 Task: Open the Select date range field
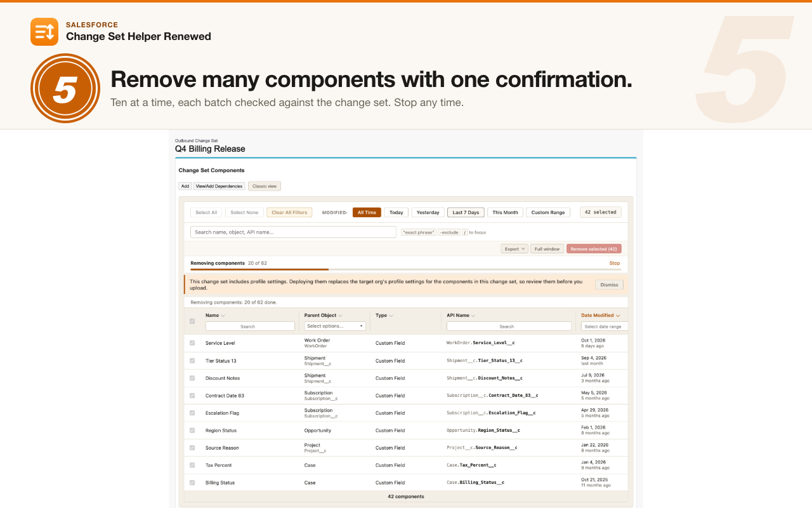point(605,326)
